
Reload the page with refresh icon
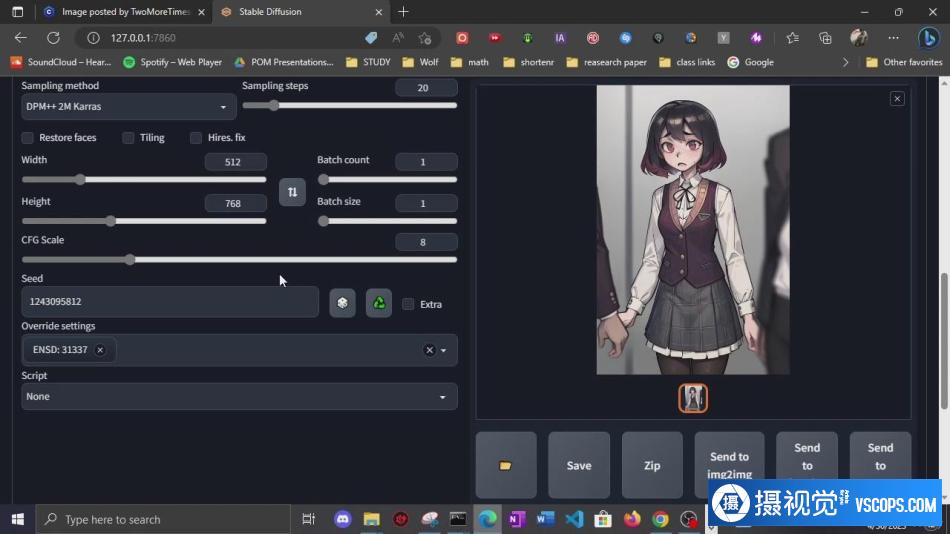53,38
